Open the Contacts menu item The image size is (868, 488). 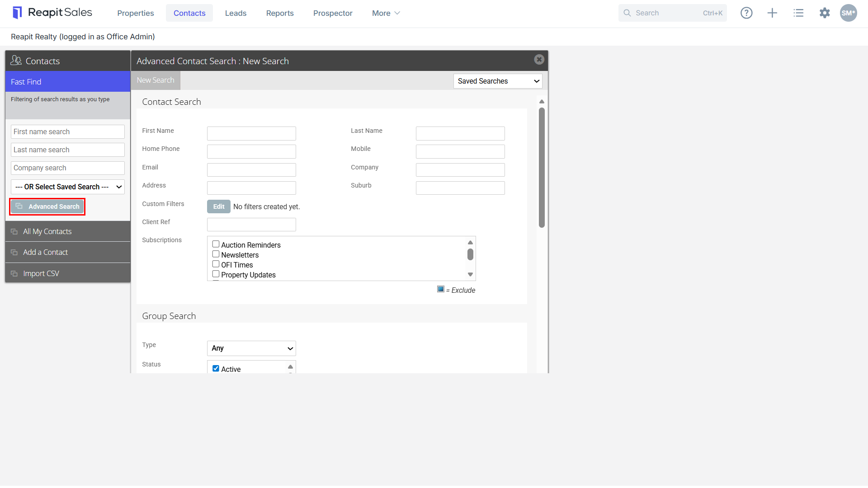click(x=189, y=13)
